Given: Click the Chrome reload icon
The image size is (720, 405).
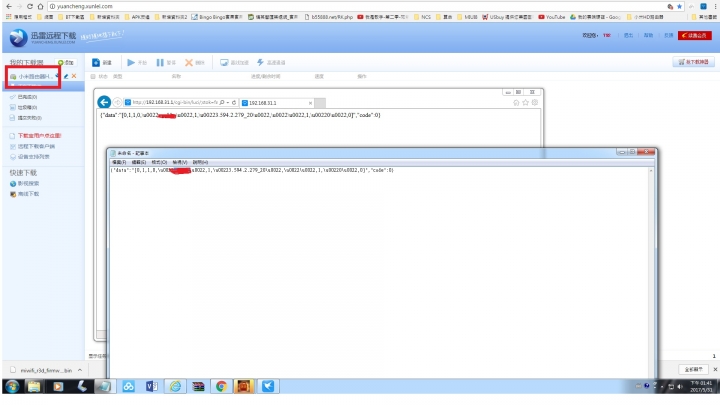Looking at the screenshot, I should point(30,6).
